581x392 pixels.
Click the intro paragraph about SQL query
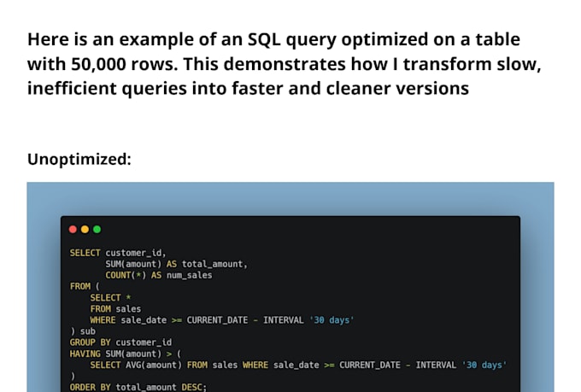tap(285, 64)
